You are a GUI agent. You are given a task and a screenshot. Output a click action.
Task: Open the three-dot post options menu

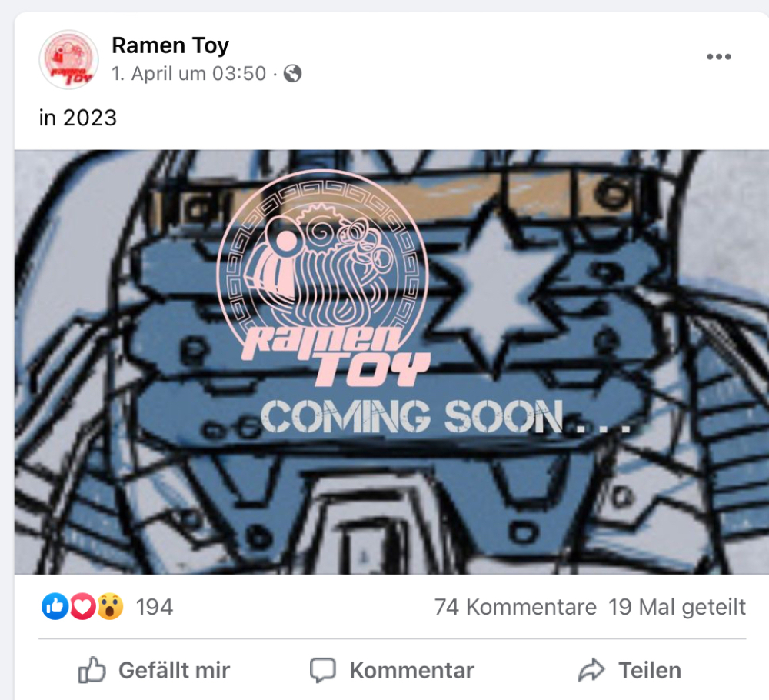[x=718, y=57]
